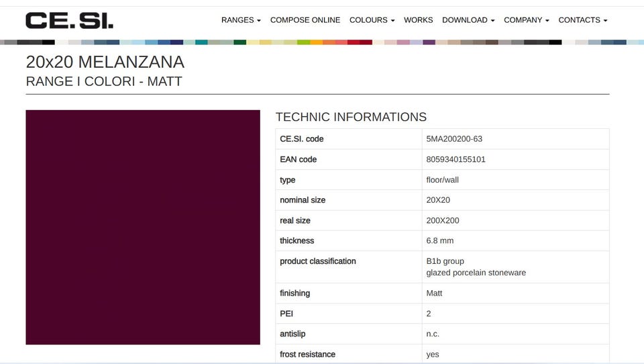Image resolution: width=644 pixels, height=364 pixels.
Task: Expand the CONTACTS dropdown menu
Action: (583, 20)
